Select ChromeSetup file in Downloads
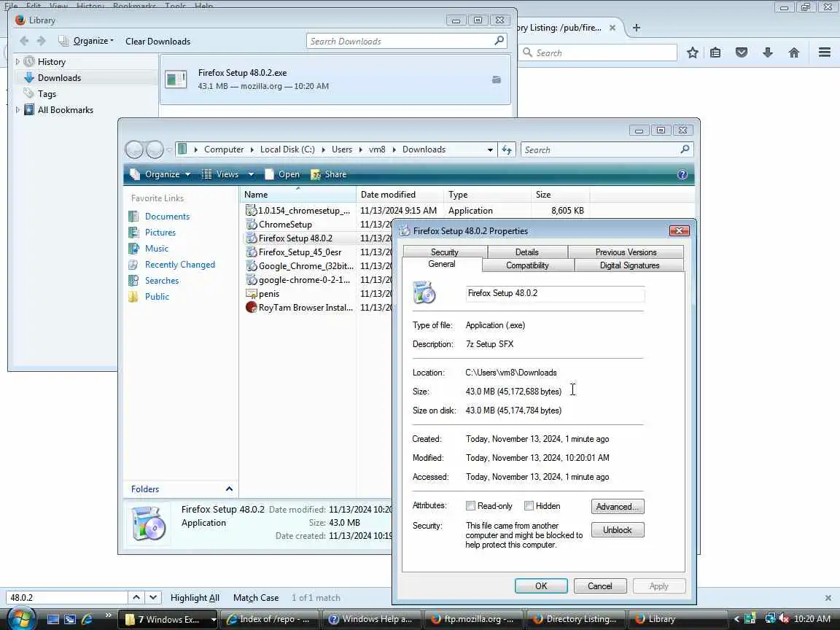 click(285, 225)
